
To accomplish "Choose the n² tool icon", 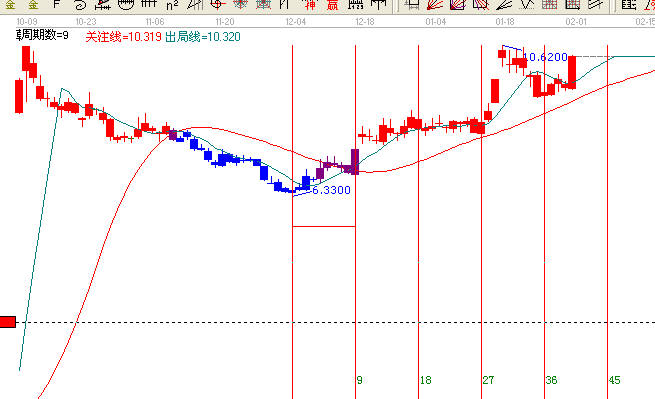I will coord(172,5).
